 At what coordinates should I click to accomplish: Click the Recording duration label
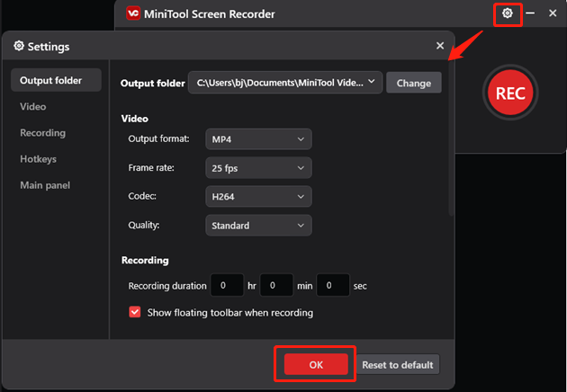pos(167,286)
